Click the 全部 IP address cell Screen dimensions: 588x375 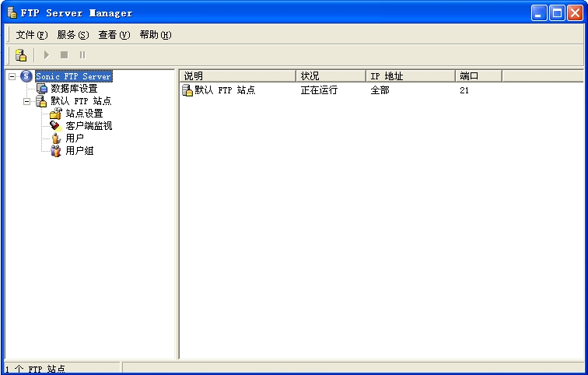380,90
